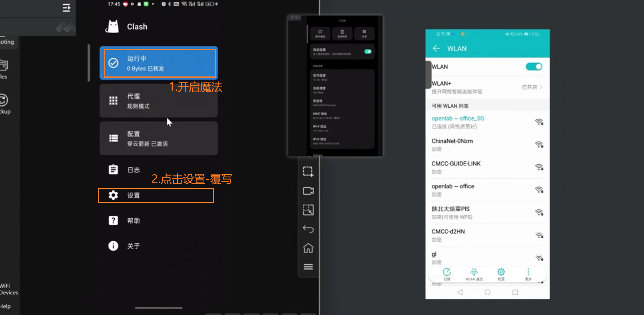The height and width of the screenshot is (315, 644).
Task: Click the profile list icon
Action: 114,138
